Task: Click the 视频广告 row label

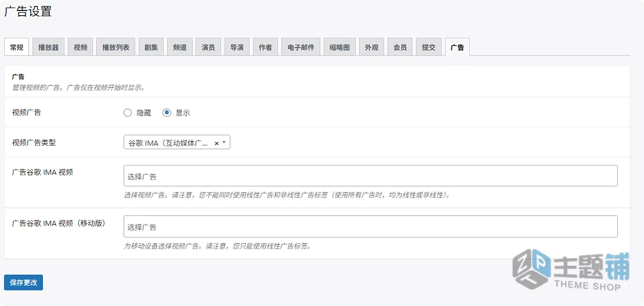Action: click(26, 112)
